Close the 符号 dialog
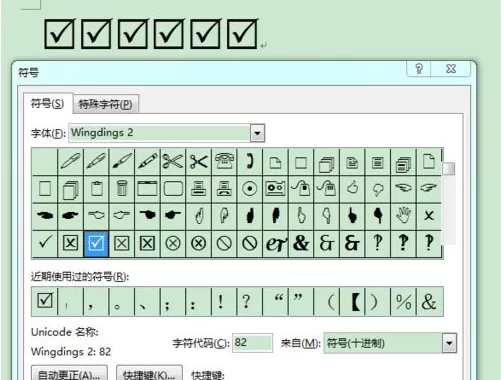This screenshot has height=380, width=504. click(451, 69)
